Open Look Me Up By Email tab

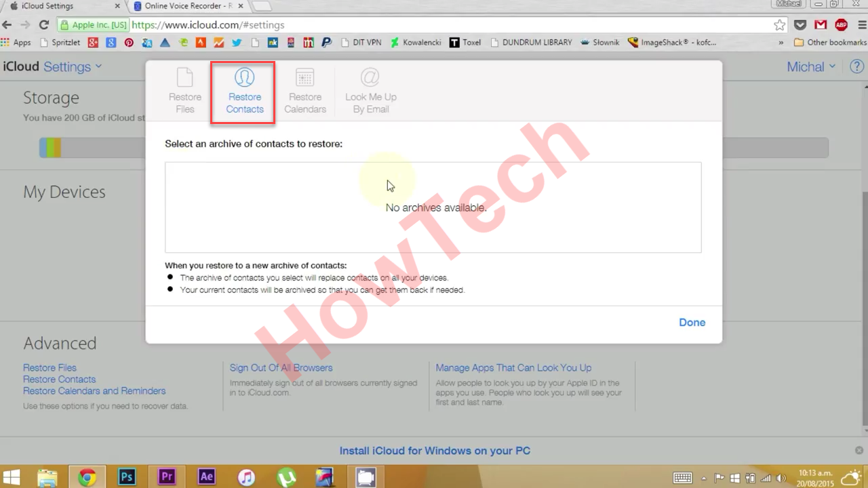point(370,92)
